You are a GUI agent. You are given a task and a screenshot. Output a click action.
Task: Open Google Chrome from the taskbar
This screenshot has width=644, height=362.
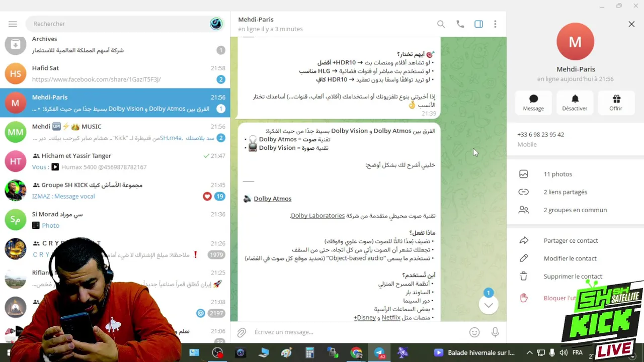pos(356,353)
